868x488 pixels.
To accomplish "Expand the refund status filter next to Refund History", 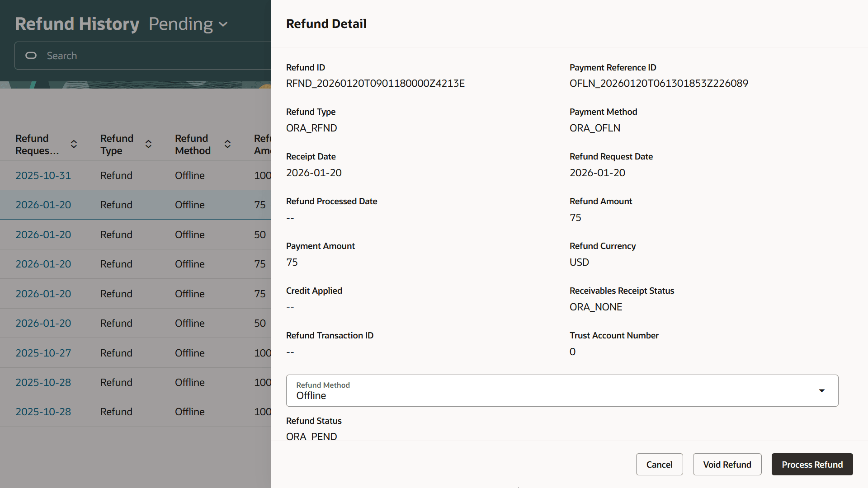I will pos(189,24).
